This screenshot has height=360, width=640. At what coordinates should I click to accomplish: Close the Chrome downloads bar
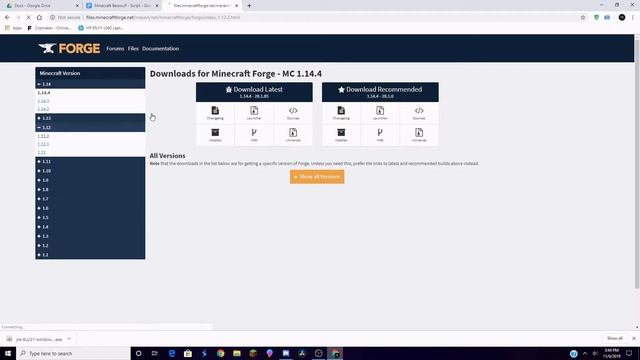[634, 338]
